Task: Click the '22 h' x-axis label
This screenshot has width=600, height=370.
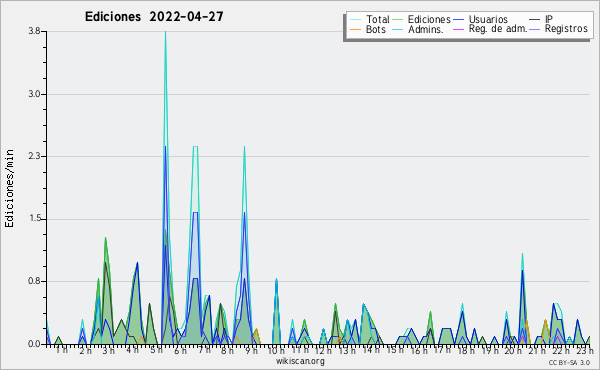Action: click(x=562, y=350)
